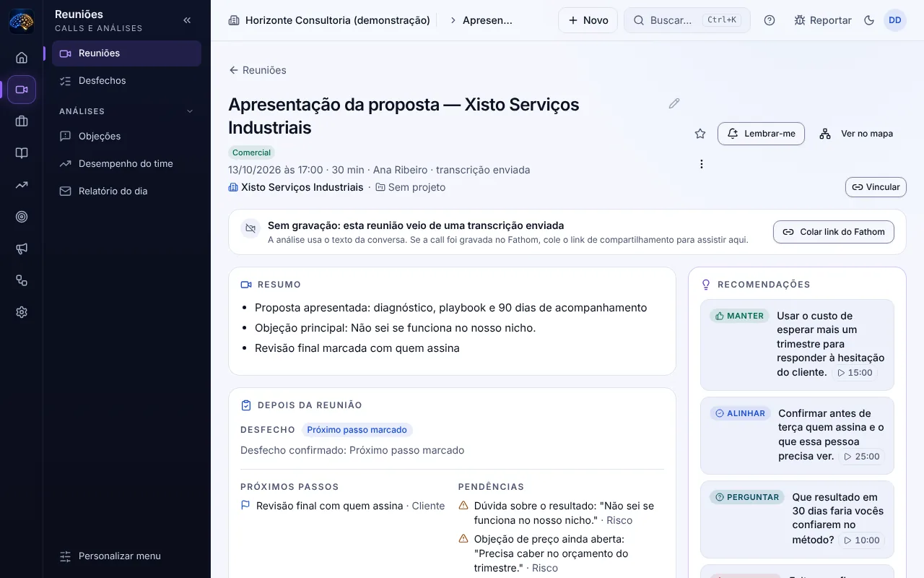This screenshot has width=924, height=578.
Task: Collapse the sidebar with the double-chevron icon
Action: [187, 20]
